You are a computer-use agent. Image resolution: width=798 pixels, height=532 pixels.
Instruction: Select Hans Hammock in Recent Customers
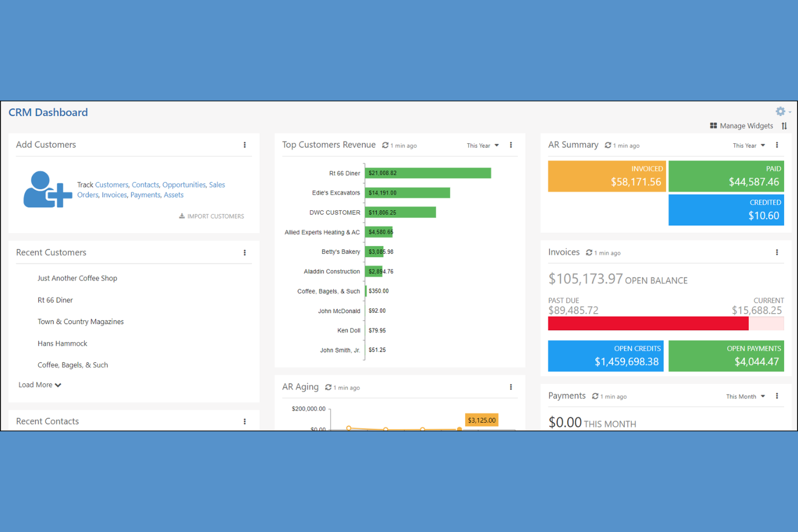[x=62, y=343]
